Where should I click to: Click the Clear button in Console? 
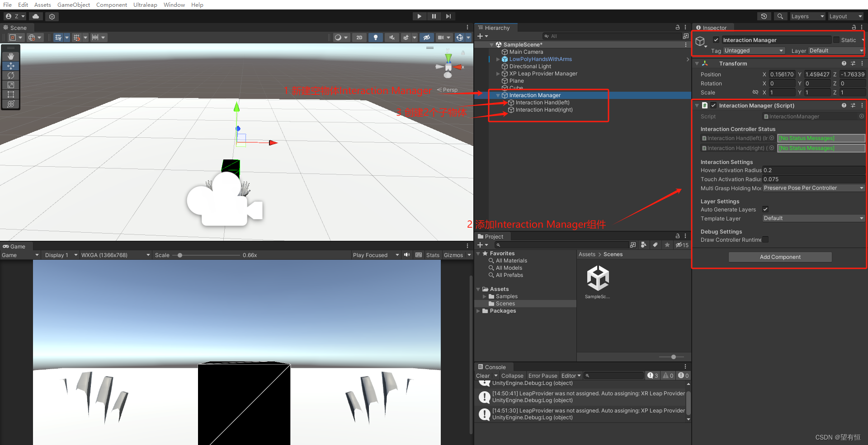click(x=483, y=375)
